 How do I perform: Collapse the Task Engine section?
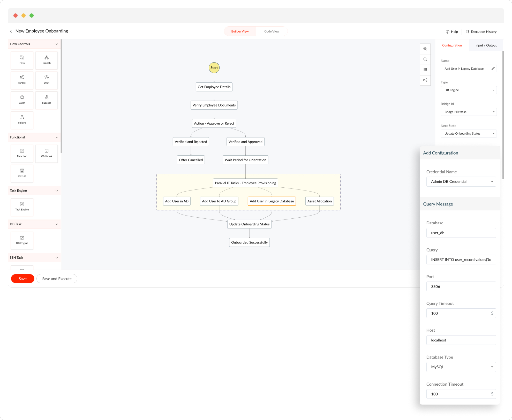(x=57, y=190)
